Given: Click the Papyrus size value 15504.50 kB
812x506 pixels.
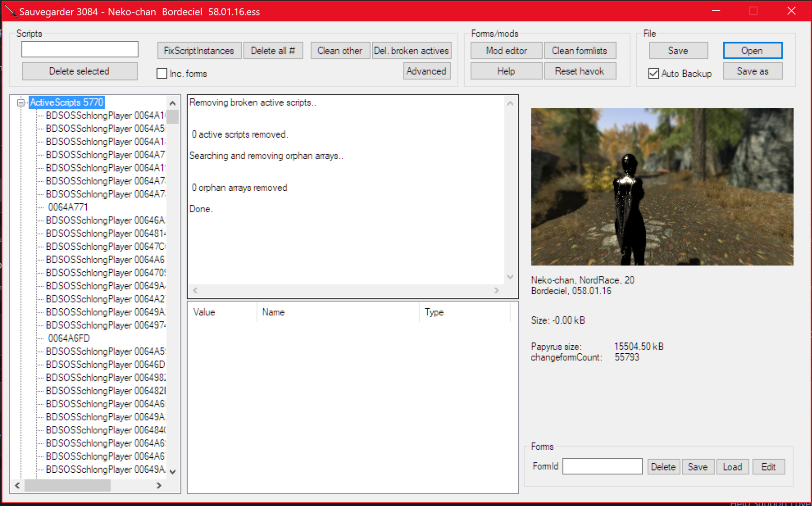Looking at the screenshot, I should pos(639,346).
